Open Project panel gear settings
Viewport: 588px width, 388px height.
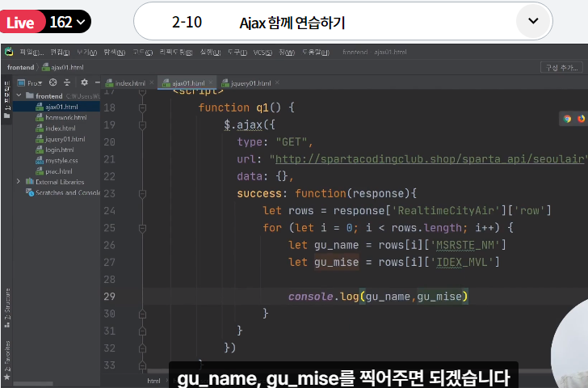(84, 82)
